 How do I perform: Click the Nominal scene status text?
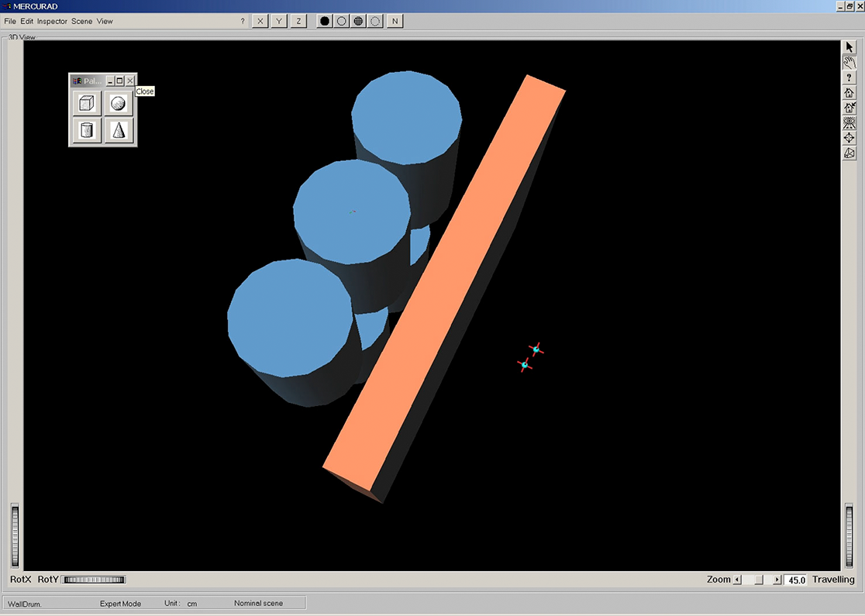pos(258,604)
